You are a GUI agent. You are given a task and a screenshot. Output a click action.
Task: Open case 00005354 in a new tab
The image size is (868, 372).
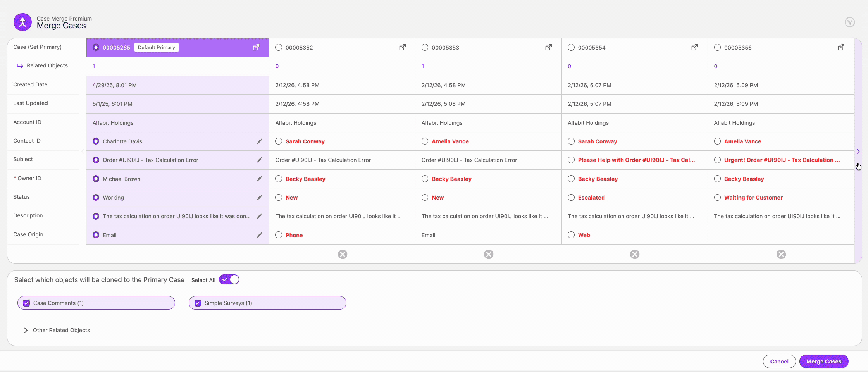coord(695,47)
